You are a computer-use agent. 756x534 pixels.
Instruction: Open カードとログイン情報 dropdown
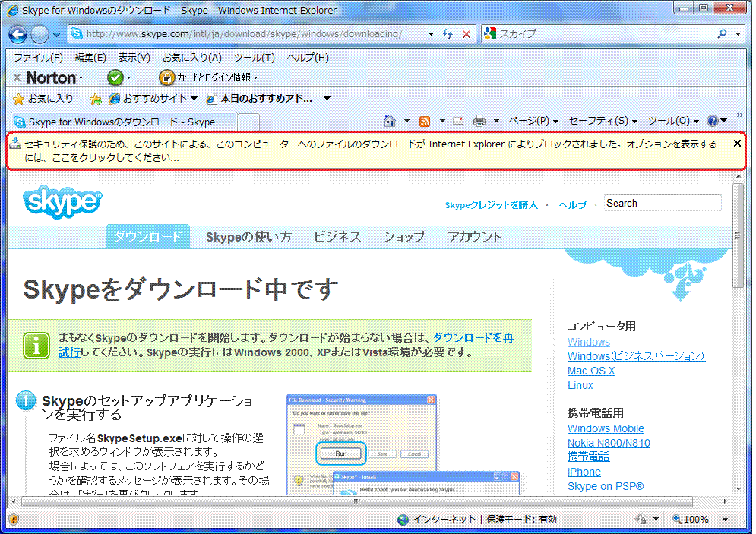tap(217, 77)
